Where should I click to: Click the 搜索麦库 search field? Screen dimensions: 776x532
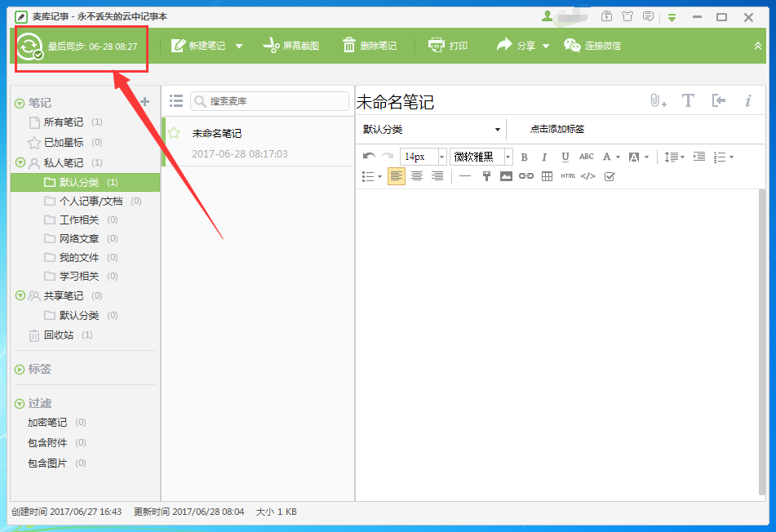pos(270,101)
